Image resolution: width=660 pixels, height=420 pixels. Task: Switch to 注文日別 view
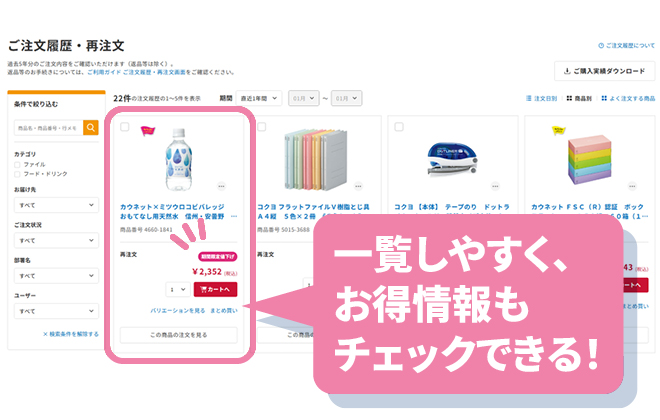pyautogui.click(x=541, y=98)
